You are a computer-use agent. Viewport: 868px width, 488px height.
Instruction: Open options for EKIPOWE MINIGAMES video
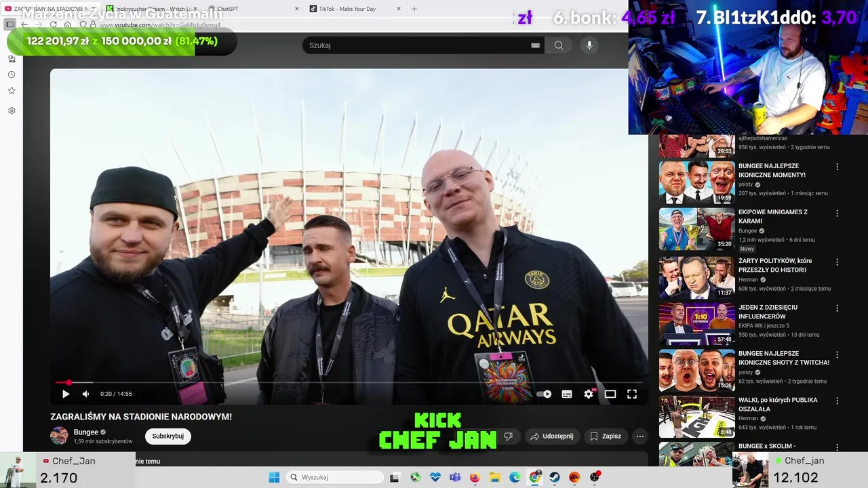point(837,213)
